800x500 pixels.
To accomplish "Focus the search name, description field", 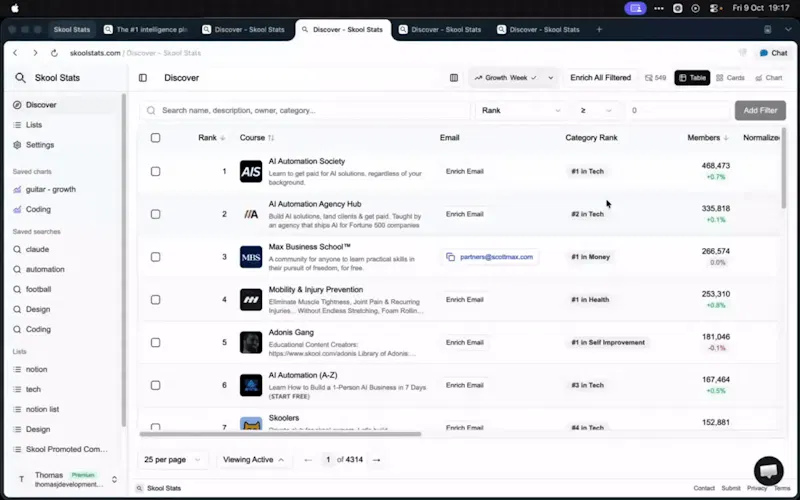I will point(305,110).
